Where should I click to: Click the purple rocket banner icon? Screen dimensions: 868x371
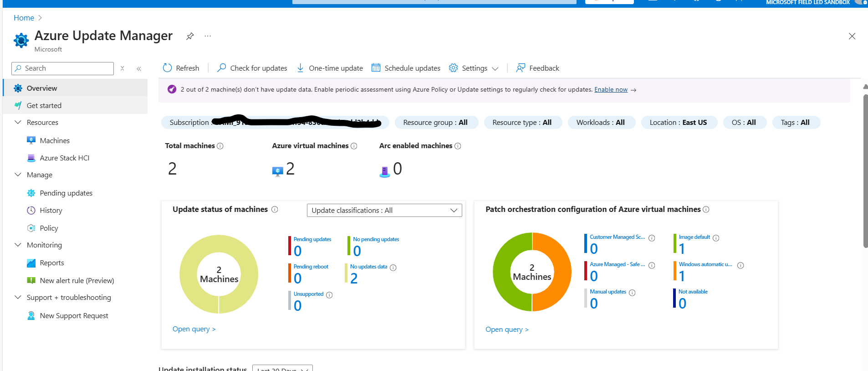click(x=172, y=89)
